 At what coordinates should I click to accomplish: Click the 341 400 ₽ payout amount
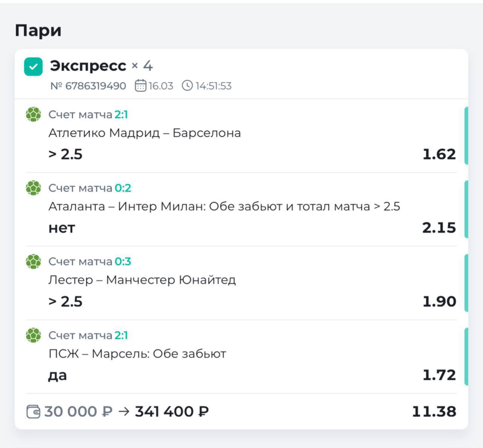172,411
